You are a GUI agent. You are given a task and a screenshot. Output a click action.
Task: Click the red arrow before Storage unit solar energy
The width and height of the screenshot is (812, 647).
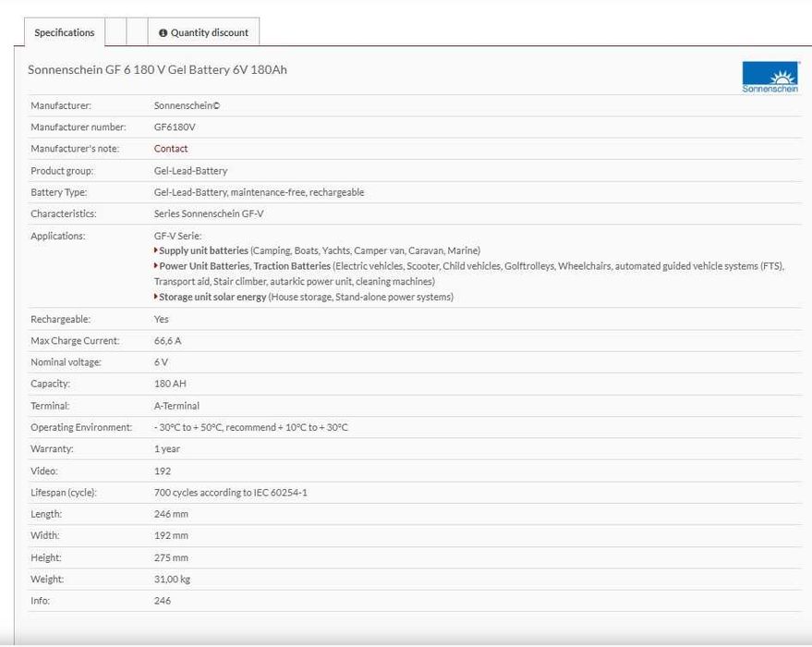(156, 297)
